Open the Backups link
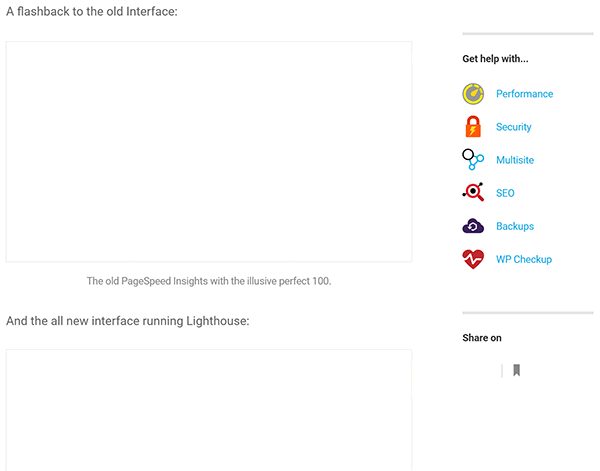 pyautogui.click(x=515, y=226)
